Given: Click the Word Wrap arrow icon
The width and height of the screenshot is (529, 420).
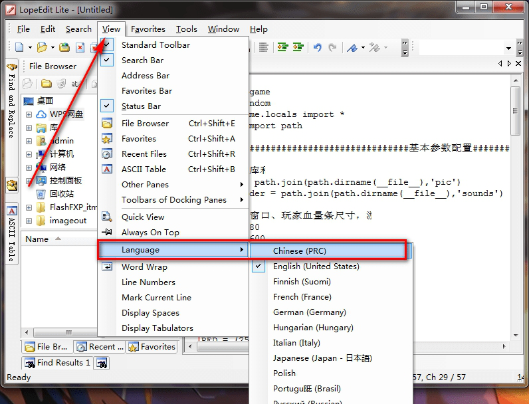Looking at the screenshot, I should click(107, 267).
